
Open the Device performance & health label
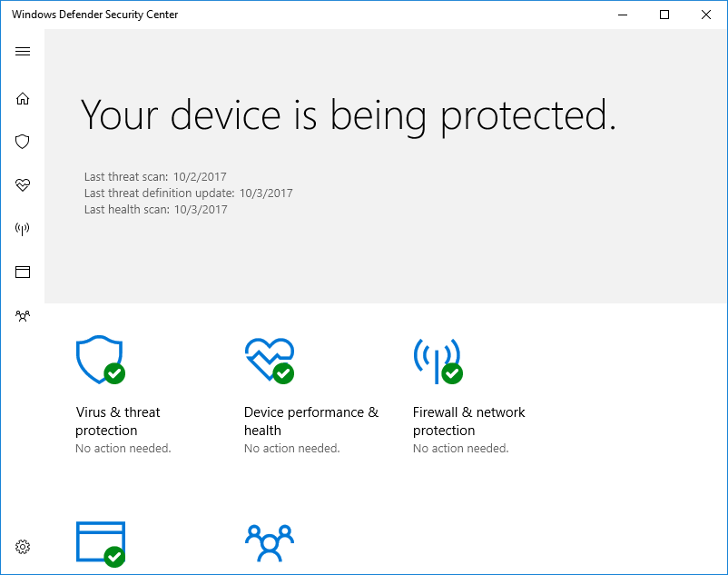(x=310, y=421)
